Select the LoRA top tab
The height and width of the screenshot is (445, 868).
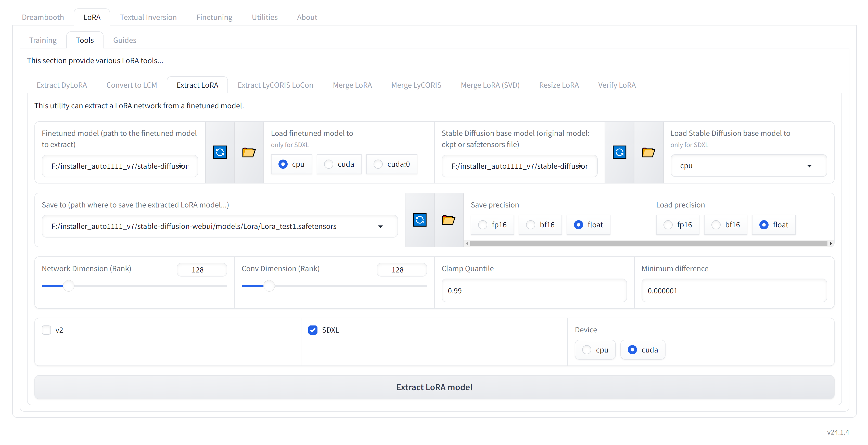(x=92, y=17)
